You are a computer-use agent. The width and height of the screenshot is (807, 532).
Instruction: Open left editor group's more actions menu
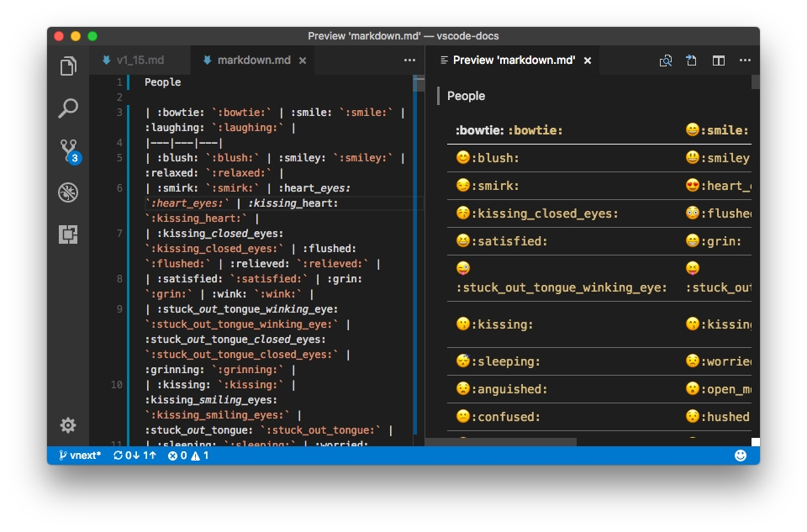pos(409,61)
